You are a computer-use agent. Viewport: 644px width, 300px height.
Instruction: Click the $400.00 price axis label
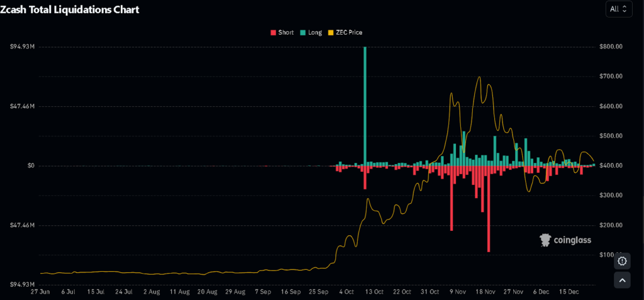[611, 165]
